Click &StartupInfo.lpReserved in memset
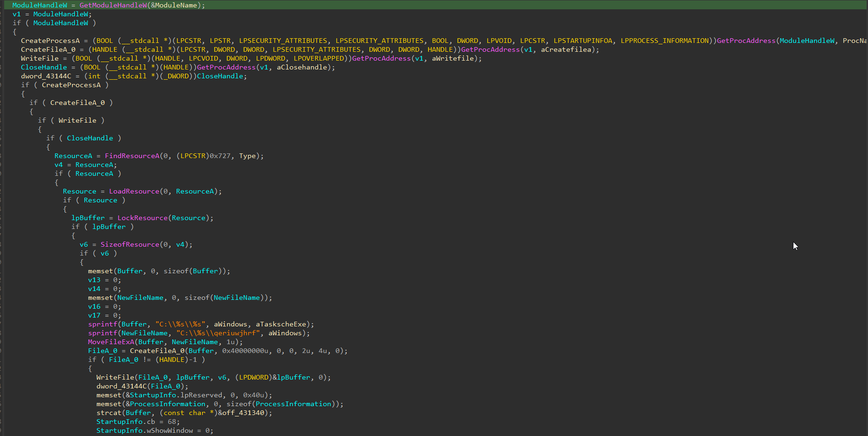 [174, 395]
